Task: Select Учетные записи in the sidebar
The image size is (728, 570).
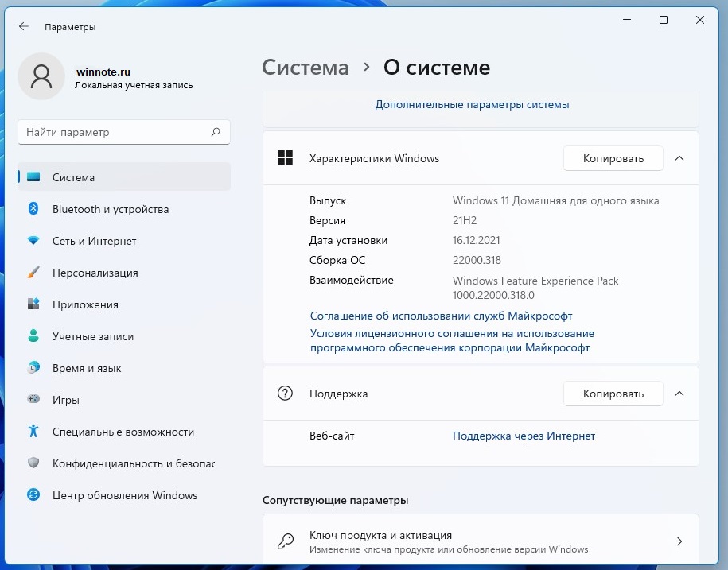Action: coord(94,336)
